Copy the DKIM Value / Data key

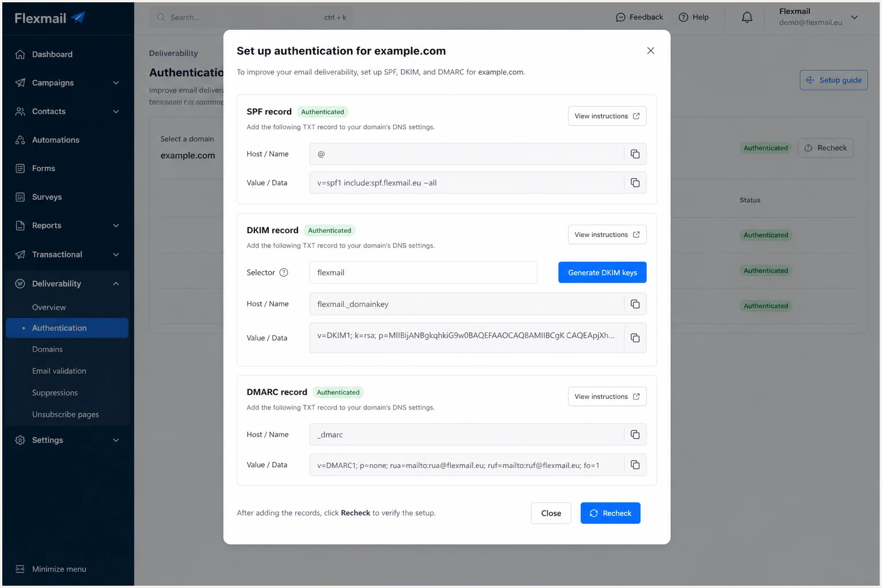[x=635, y=338]
